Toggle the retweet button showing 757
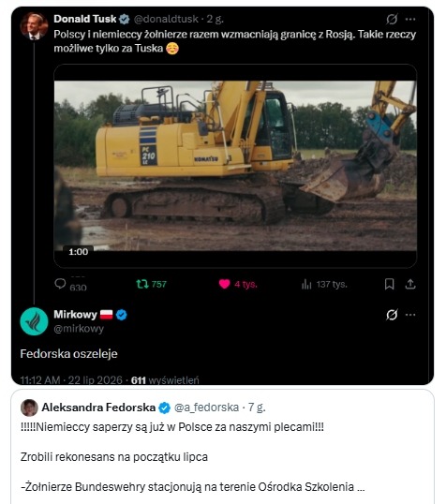The width and height of the screenshot is (446, 504). pyautogui.click(x=142, y=284)
